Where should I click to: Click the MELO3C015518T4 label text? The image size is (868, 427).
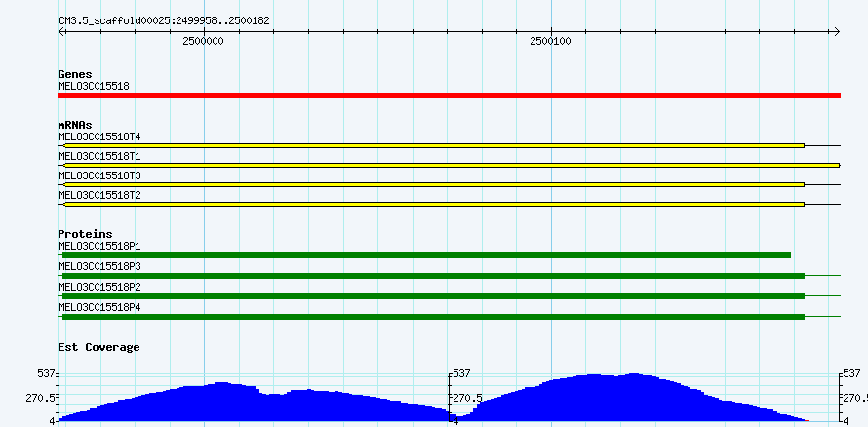point(99,136)
